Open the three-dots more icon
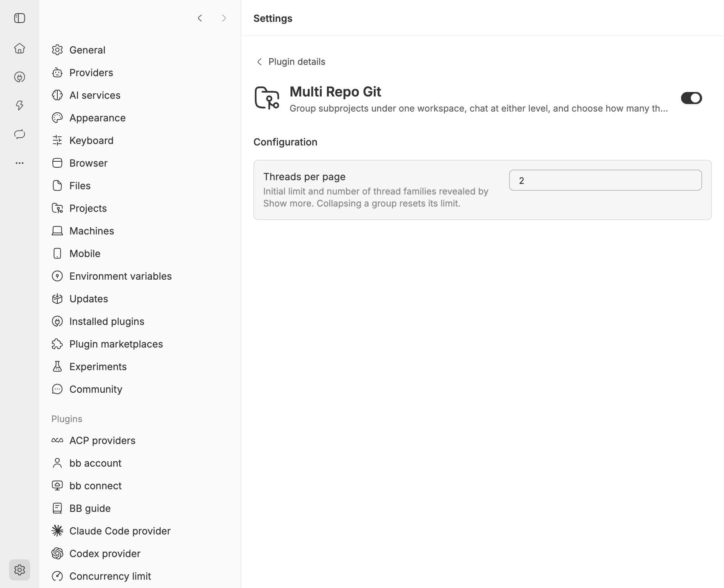This screenshot has width=724, height=588. 20,163
